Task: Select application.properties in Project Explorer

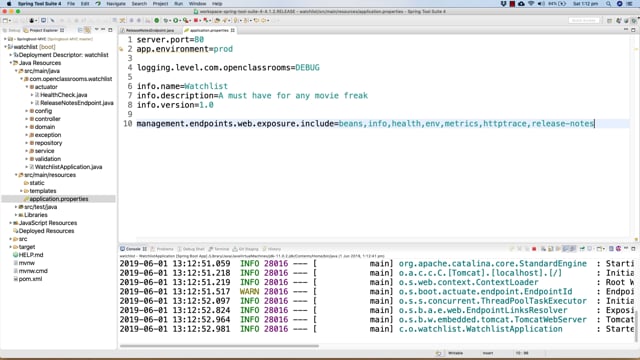Action: pyautogui.click(x=59, y=199)
